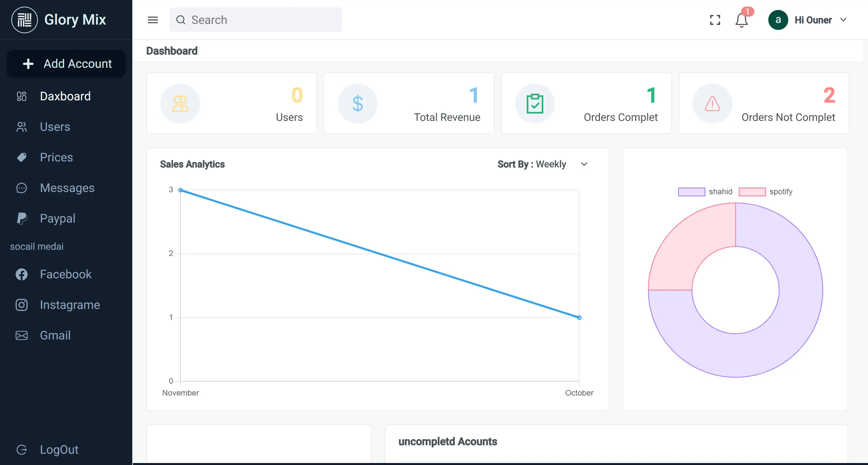Viewport: 868px width, 465px height.
Task: Click the Users card count 0
Action: pos(297,95)
